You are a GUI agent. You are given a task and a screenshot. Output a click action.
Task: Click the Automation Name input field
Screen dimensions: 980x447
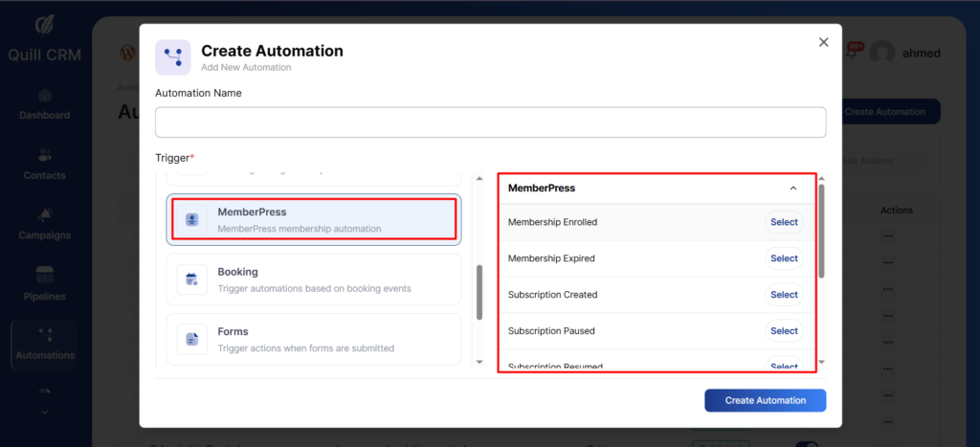pos(490,122)
